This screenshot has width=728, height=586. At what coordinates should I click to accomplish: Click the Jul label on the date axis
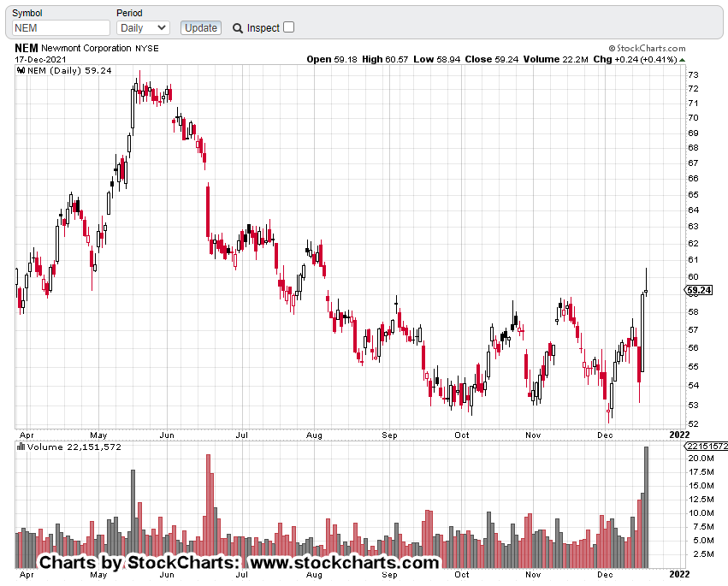[x=242, y=435]
